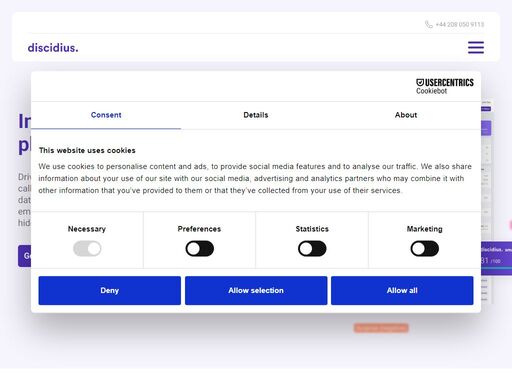The width and height of the screenshot is (512, 384).
Task: Toggle the Necessary cookies switch
Action: click(x=87, y=249)
